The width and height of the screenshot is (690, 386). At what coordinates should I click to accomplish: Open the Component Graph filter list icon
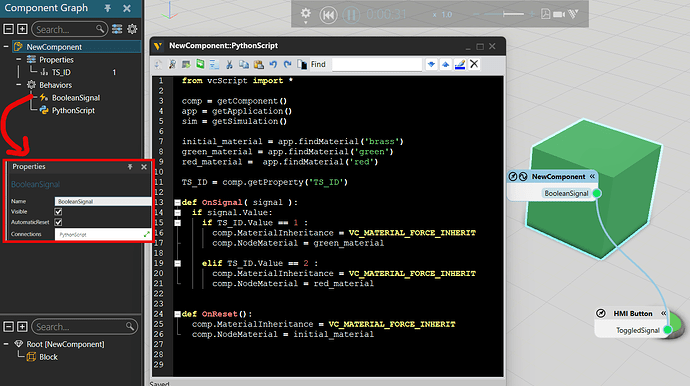point(117,29)
